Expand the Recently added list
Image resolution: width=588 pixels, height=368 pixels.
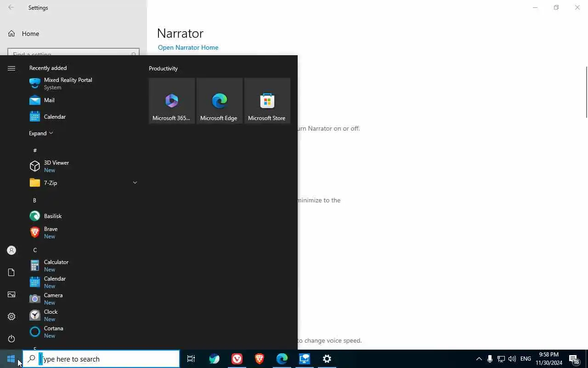[41, 133]
